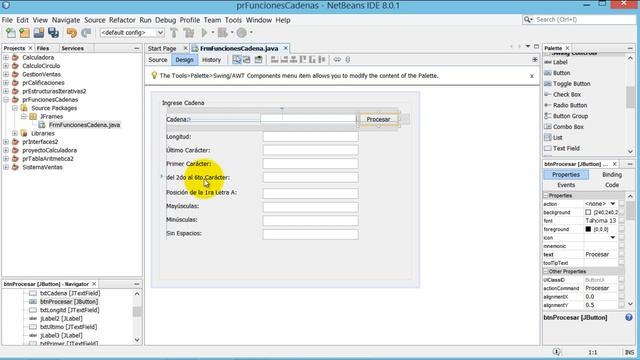Collapse the Source Packages node
640x360 pixels.
coord(15,108)
